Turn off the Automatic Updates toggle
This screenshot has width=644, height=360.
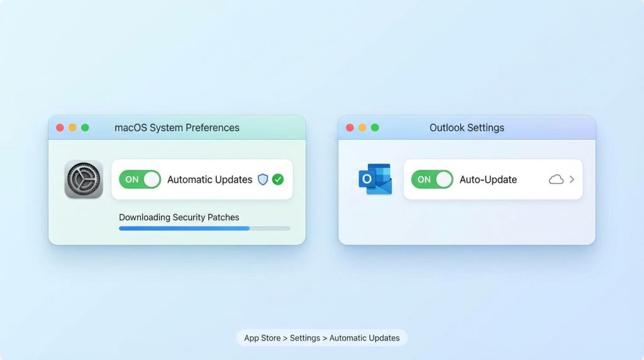[x=140, y=179]
